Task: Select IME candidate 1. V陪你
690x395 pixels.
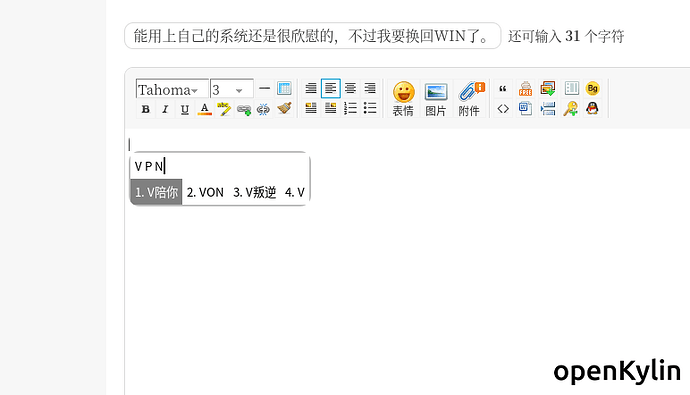Action: (x=156, y=192)
